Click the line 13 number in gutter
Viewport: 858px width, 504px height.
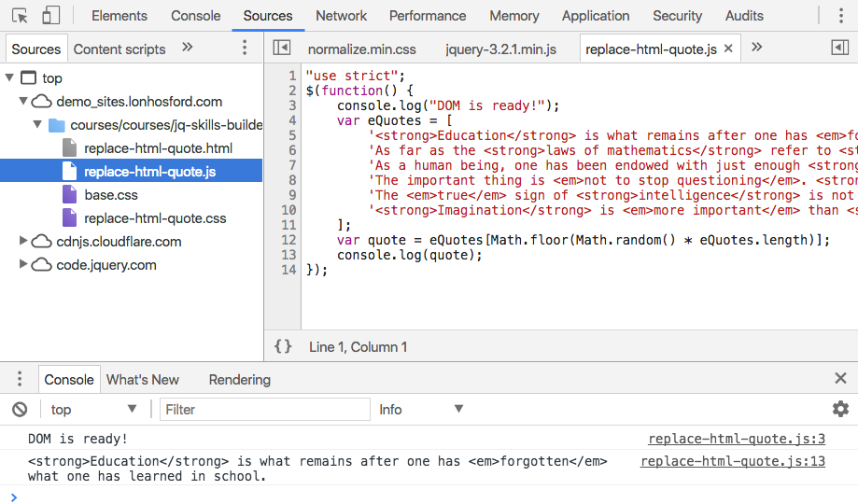click(x=288, y=255)
